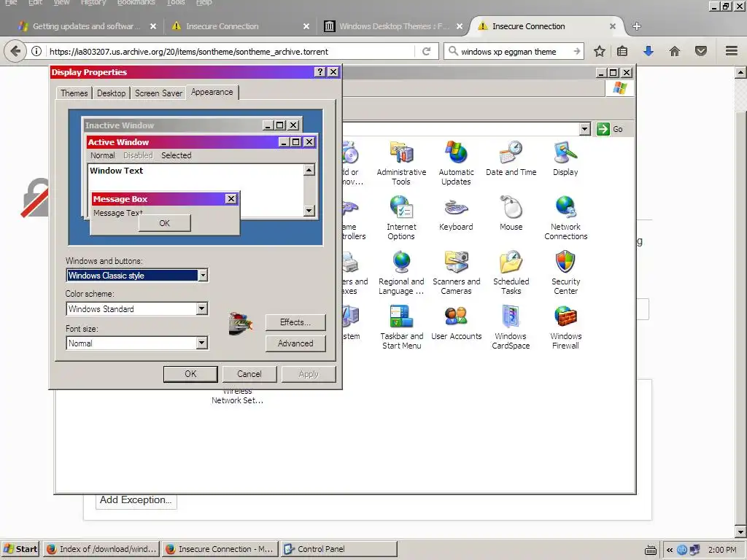Open Scheduled Tasks icon
The width and height of the screenshot is (747, 560).
click(x=511, y=272)
